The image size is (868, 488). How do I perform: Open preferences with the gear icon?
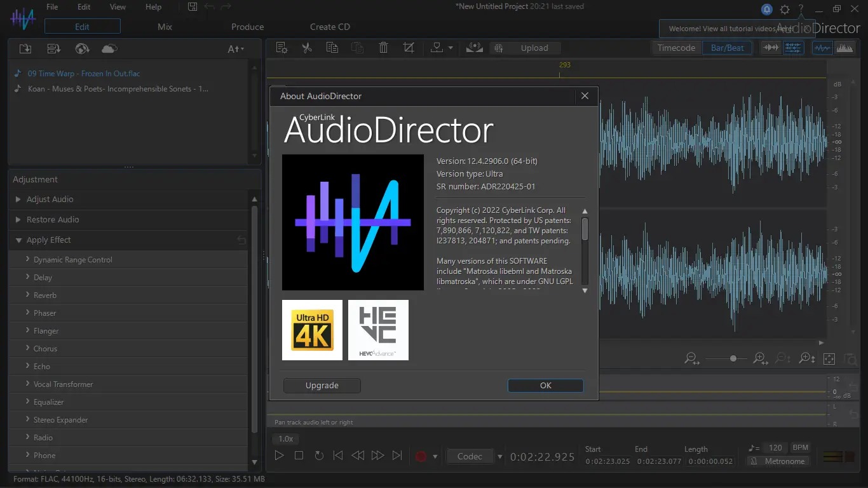[785, 9]
